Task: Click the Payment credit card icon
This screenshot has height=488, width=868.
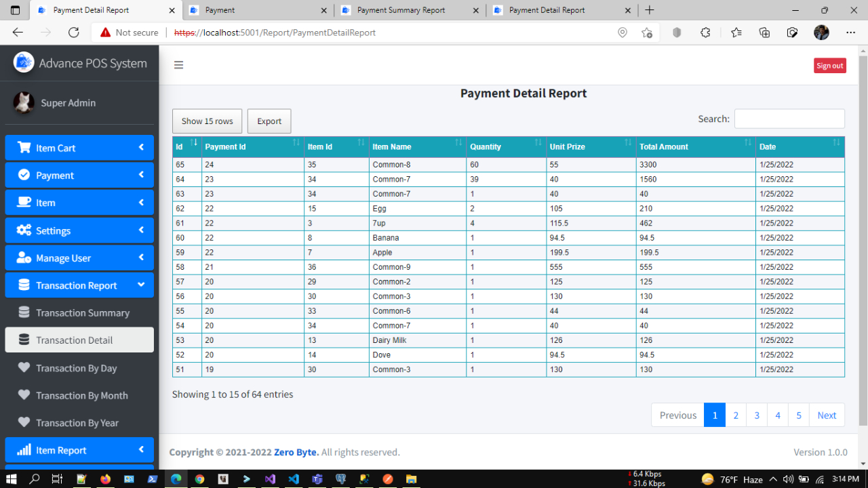Action: point(23,175)
